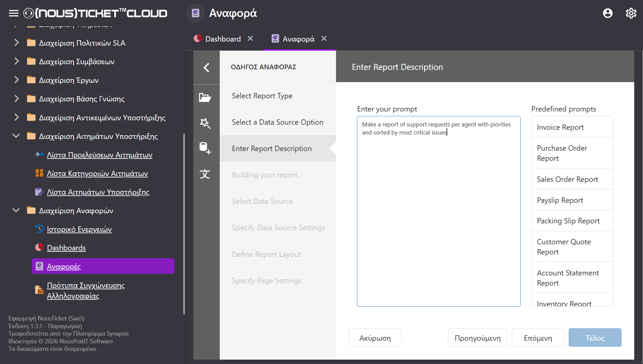Click the Ακύρωση cancel button

click(375, 338)
